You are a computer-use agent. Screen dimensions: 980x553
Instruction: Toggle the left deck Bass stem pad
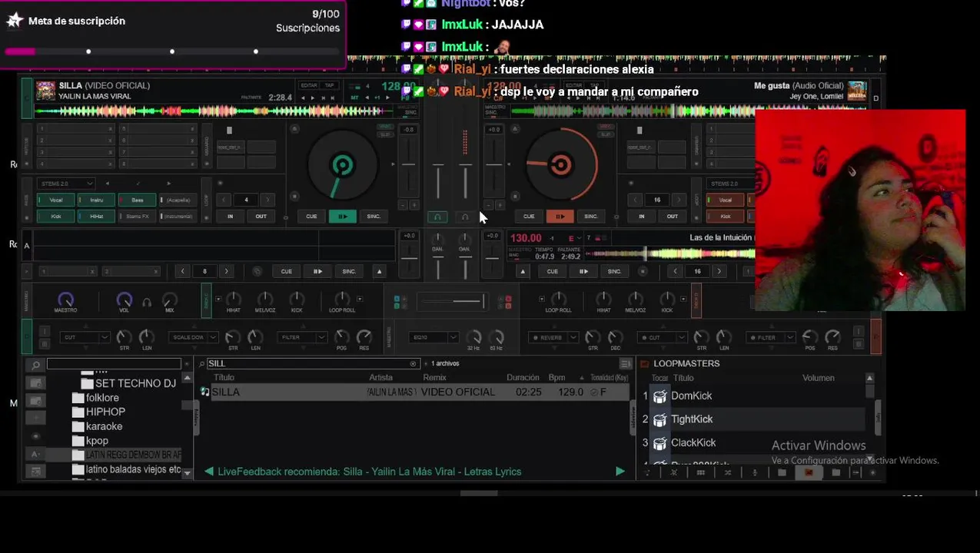[137, 200]
